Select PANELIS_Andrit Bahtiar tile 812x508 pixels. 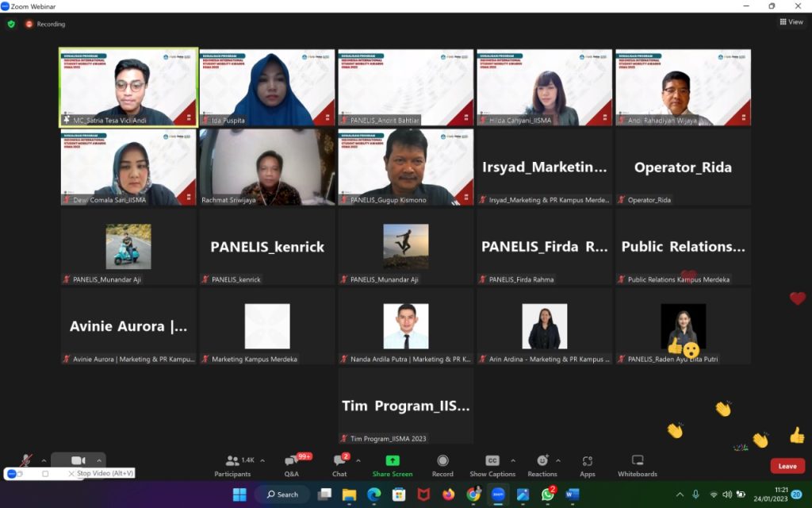tap(406, 87)
